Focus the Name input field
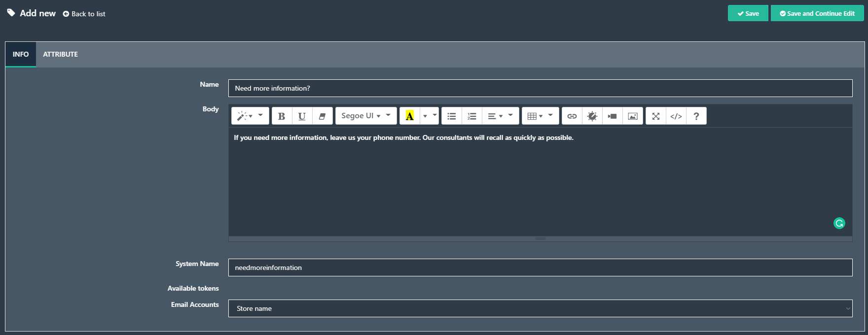Screen dimensions: 868x335 coord(540,88)
